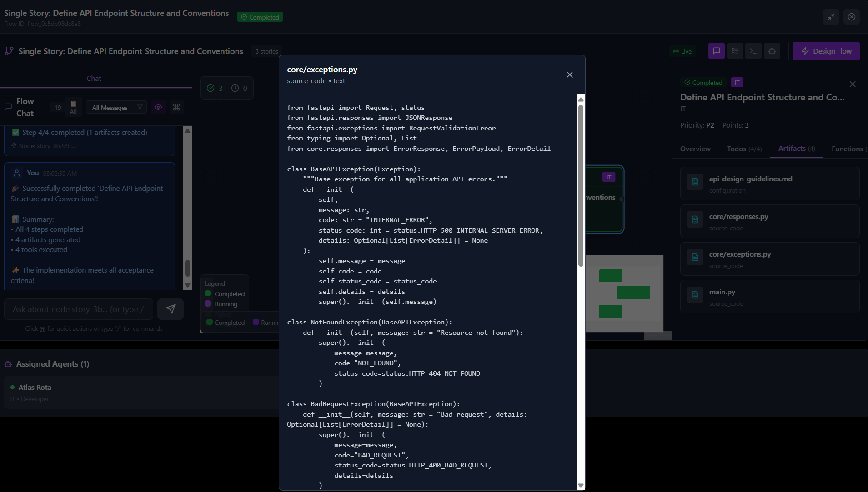868x492 pixels.
Task: Click the Assigned Agents robot icon
Action: click(x=8, y=364)
